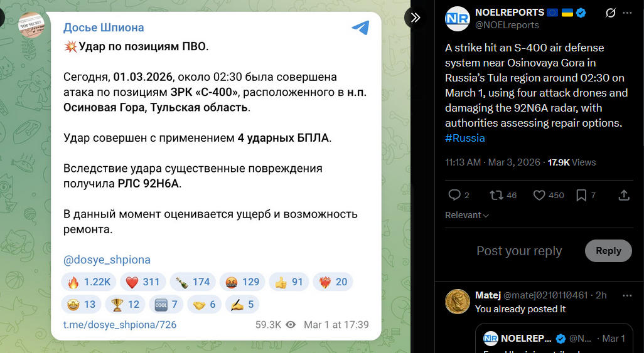View the 17.9K Views analytics
Viewport: 644px width, 353px height.
pyautogui.click(x=572, y=162)
